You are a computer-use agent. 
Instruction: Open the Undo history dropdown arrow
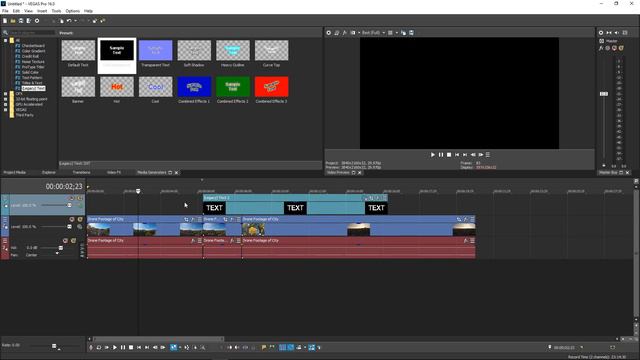click(75, 21)
